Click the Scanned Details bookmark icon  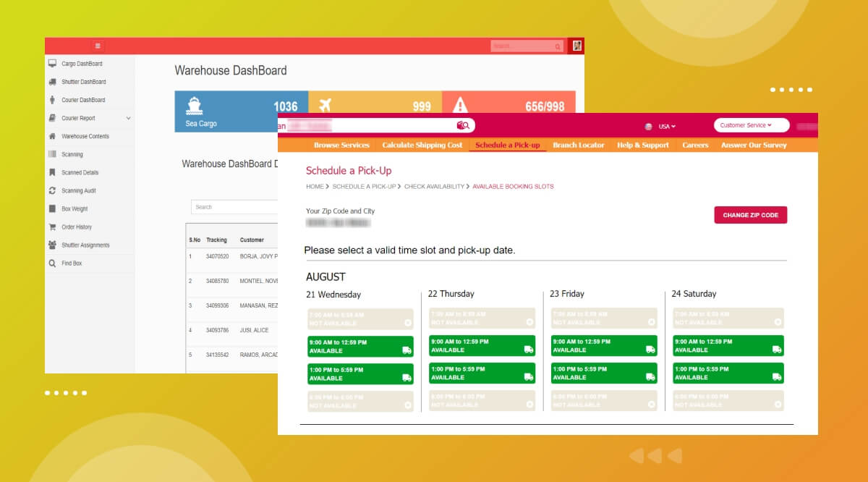[51, 172]
